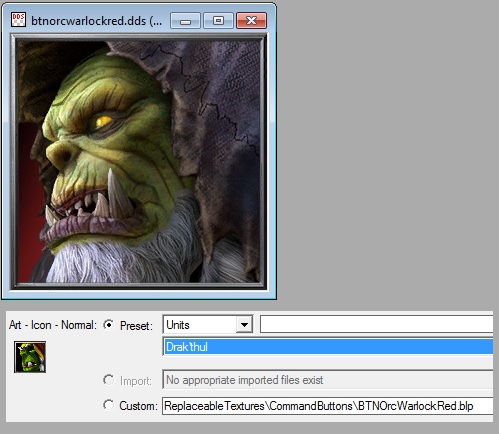Close the btnorcwarlockred.dds window
499x434 pixels.
251,21
